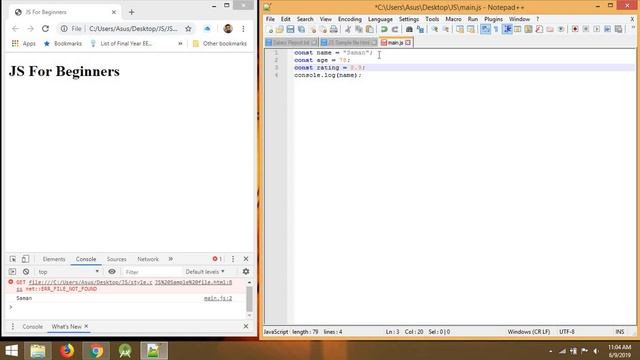Toggle DevTools device toolbar icon
Viewport: 640px width, 360px height.
(x=25, y=259)
